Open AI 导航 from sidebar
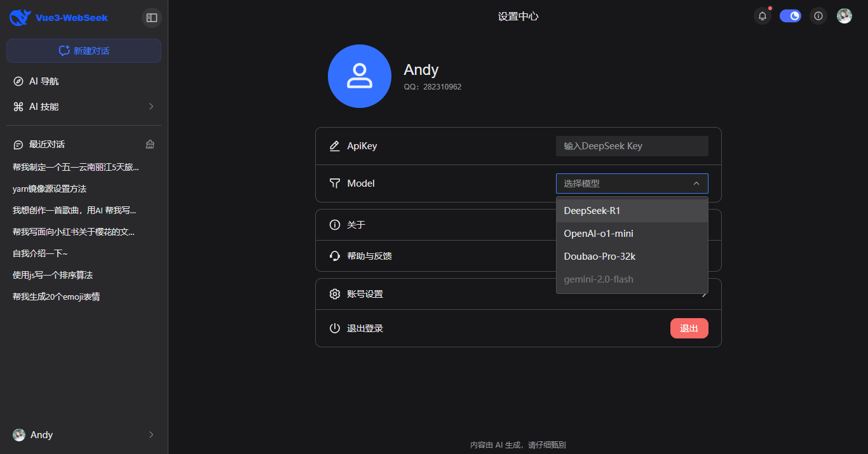 (84, 81)
